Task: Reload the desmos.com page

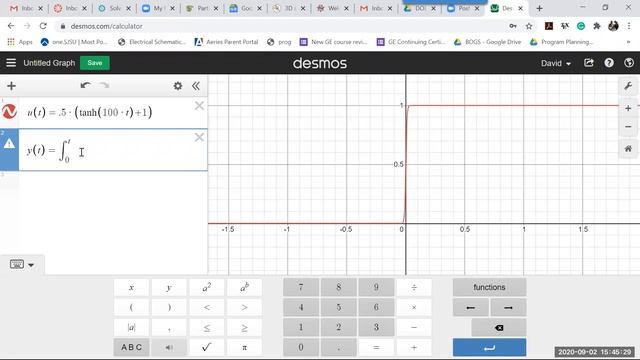Action: point(43,26)
